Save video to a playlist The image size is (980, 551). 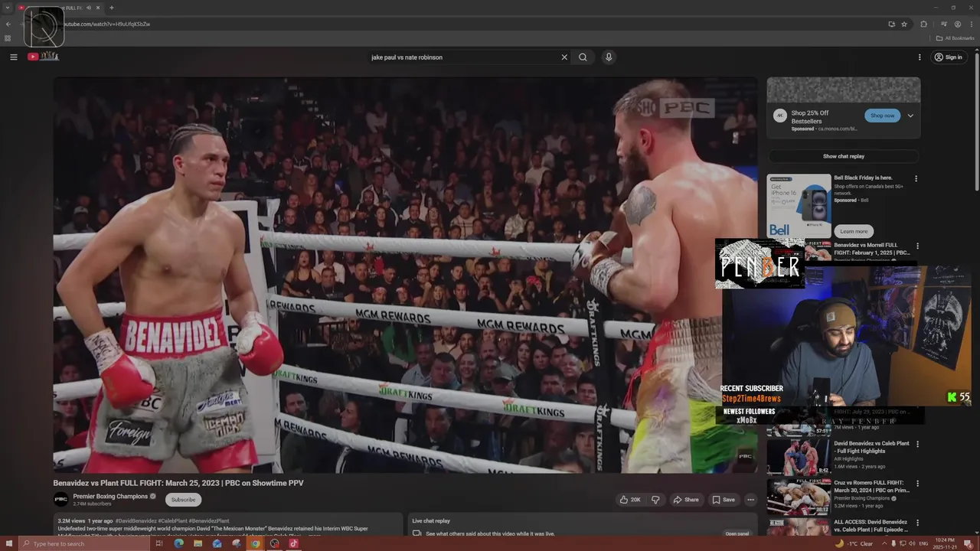coord(724,500)
